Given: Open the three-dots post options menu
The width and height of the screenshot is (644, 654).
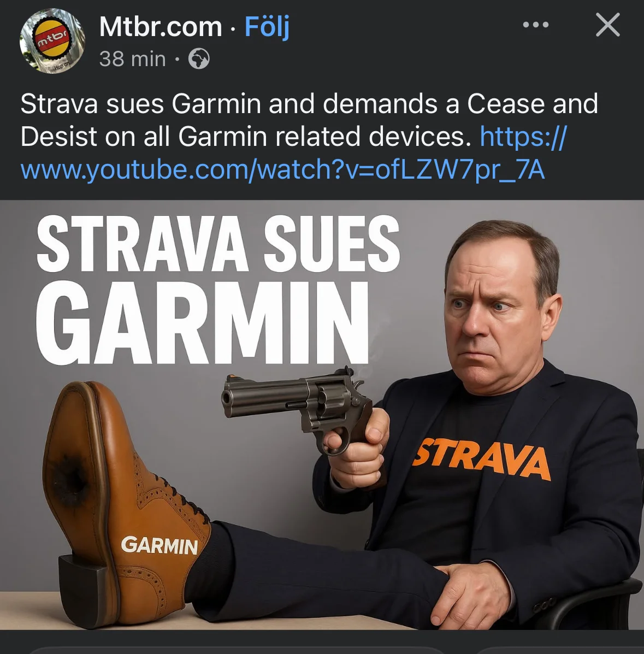Looking at the screenshot, I should click(535, 25).
